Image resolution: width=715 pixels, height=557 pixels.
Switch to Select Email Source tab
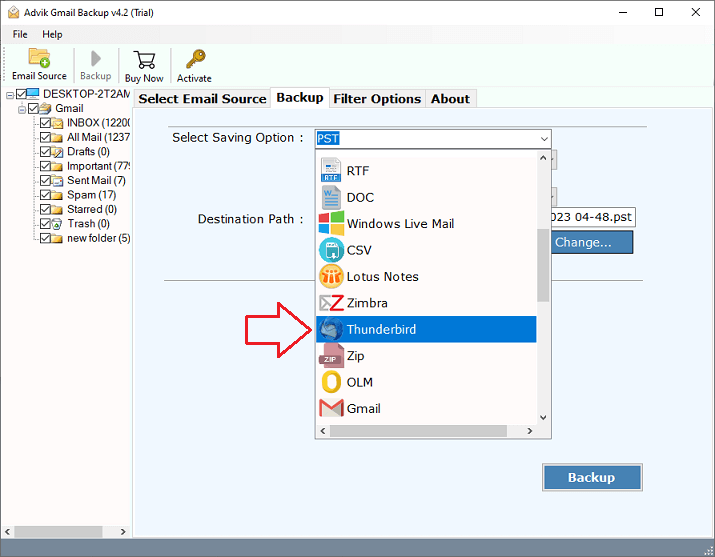[x=202, y=98]
